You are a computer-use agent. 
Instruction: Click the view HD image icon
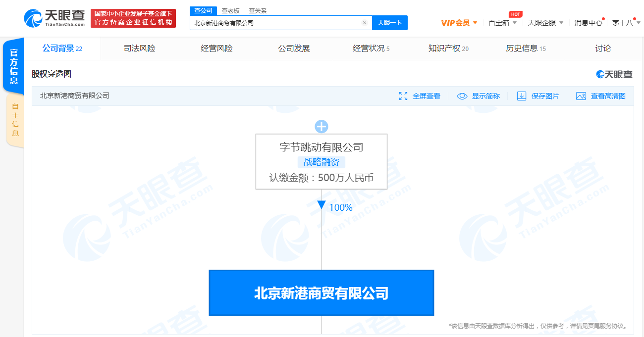(581, 96)
